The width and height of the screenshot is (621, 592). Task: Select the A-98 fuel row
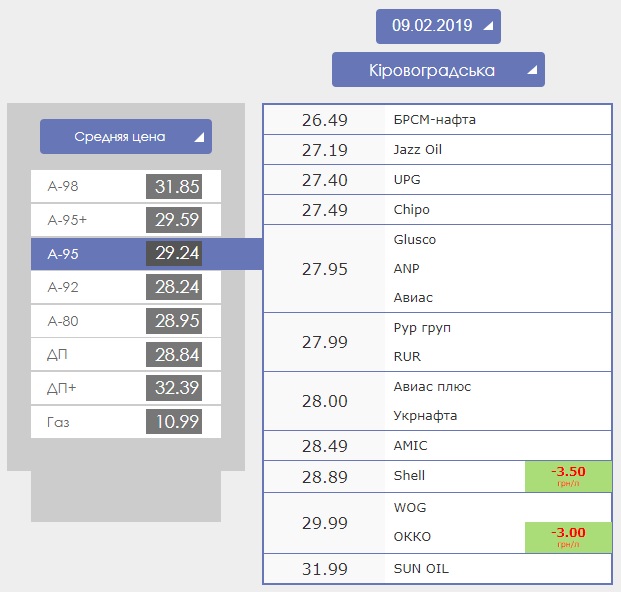click(x=126, y=186)
